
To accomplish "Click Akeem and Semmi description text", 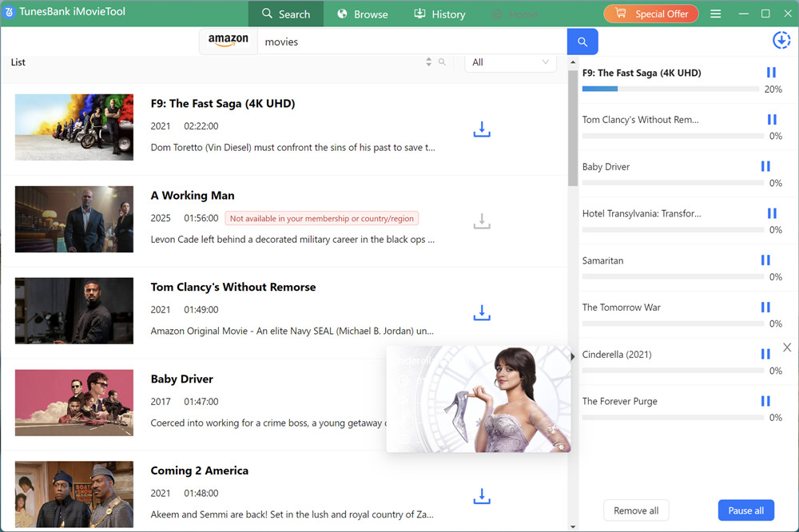I will pos(292,514).
